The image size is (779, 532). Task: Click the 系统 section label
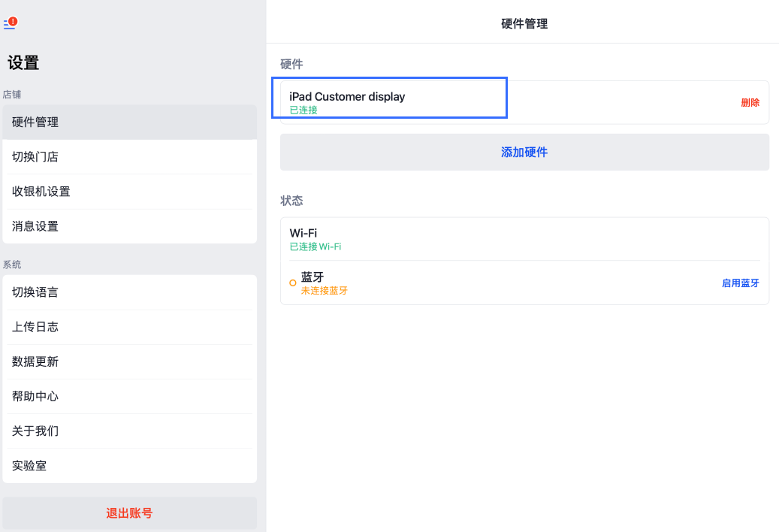coord(12,264)
